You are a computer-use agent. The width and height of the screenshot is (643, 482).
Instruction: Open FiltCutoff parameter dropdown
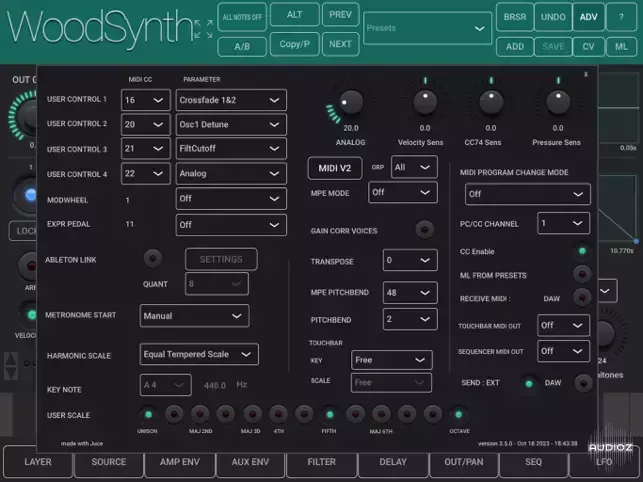click(x=231, y=148)
